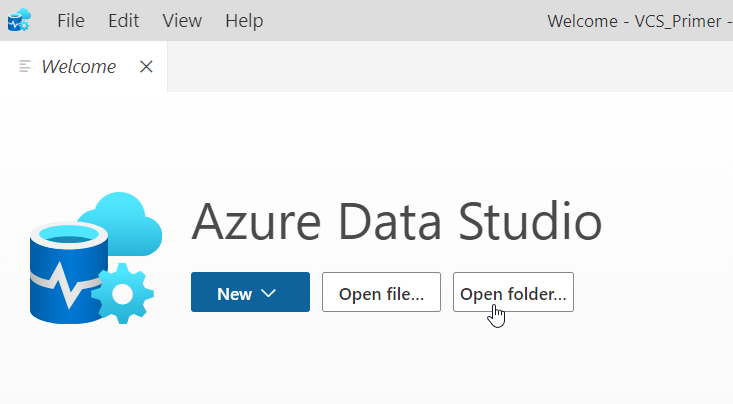Switch to the Welcome tab
Image resolution: width=733 pixels, height=404 pixels.
tap(78, 67)
